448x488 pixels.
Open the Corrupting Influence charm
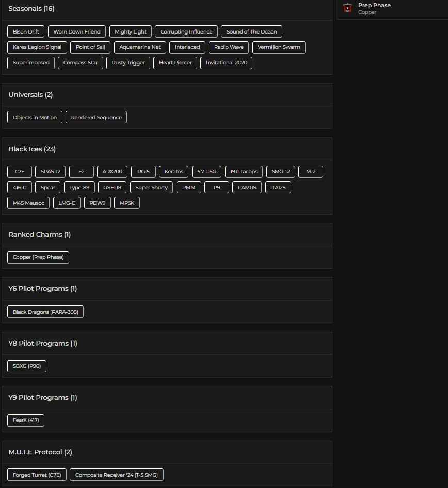tap(186, 31)
